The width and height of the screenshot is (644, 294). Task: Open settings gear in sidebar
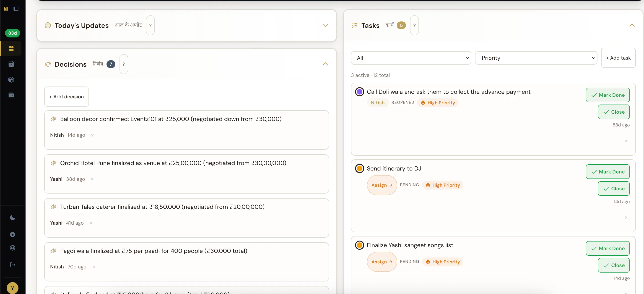13,234
